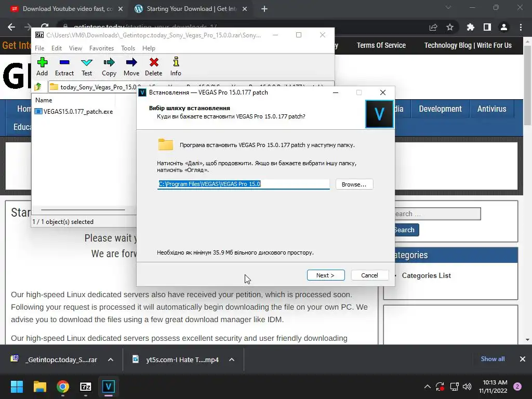Open 7-Zip File menu
The image size is (532, 399).
(x=39, y=48)
